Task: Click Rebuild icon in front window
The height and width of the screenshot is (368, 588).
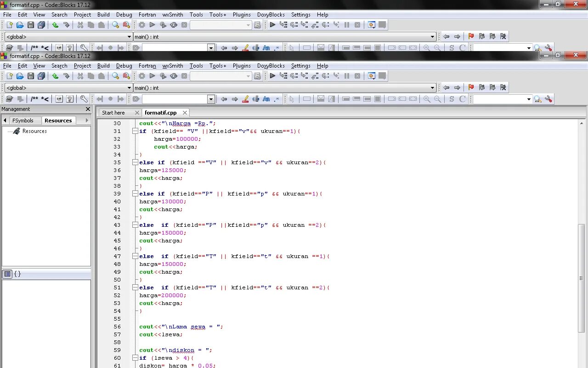Action: click(174, 76)
